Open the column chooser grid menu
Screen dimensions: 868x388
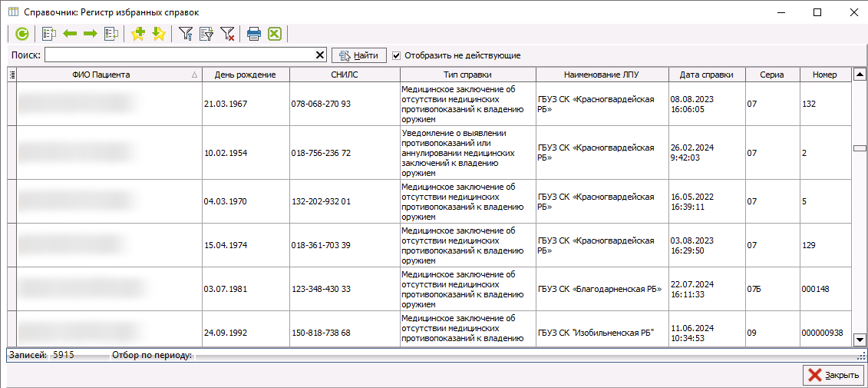pyautogui.click(x=12, y=75)
